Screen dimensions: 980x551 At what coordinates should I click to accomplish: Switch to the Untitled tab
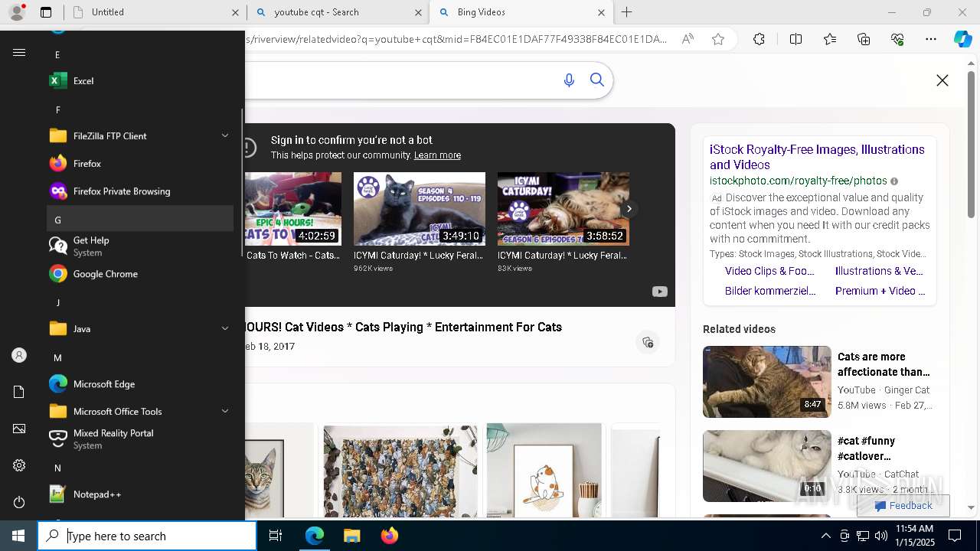[x=156, y=12]
